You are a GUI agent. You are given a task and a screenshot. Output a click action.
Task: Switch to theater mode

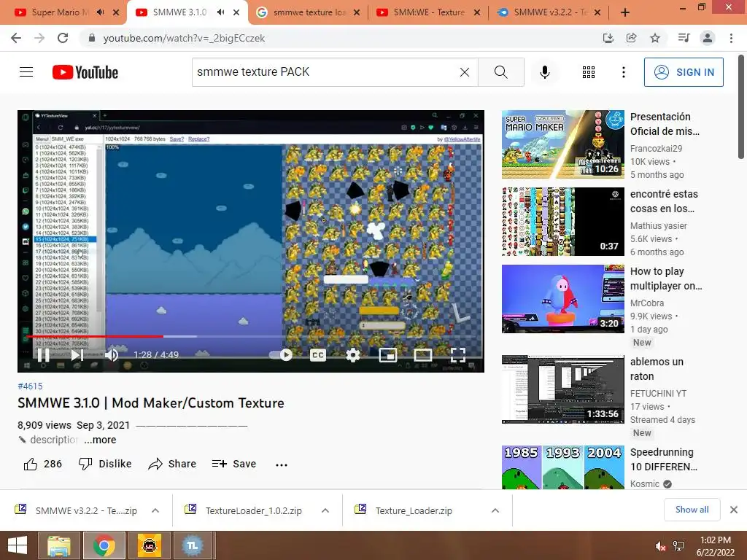pyautogui.click(x=423, y=355)
